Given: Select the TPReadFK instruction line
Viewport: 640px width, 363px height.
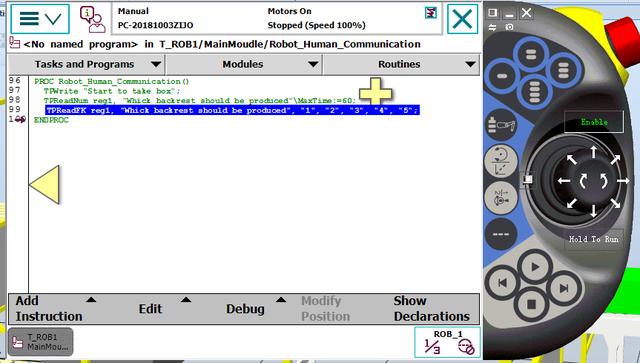Looking at the screenshot, I should pyautogui.click(x=232, y=110).
